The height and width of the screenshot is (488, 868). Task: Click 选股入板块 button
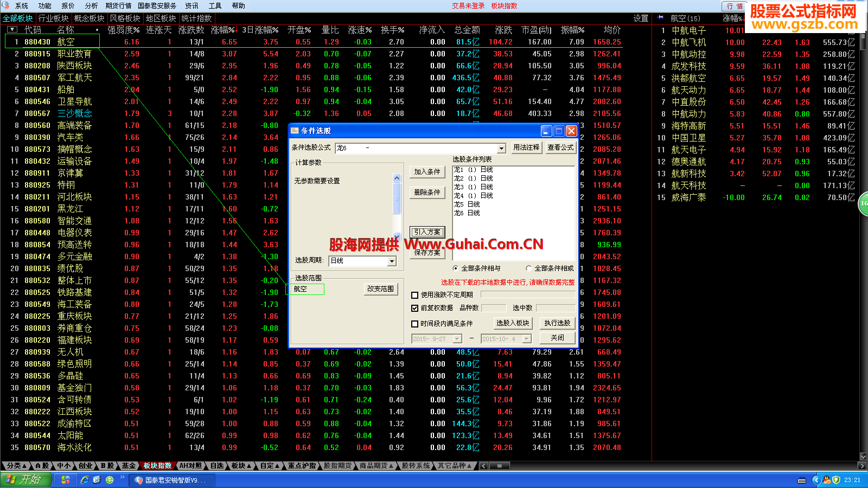(513, 323)
